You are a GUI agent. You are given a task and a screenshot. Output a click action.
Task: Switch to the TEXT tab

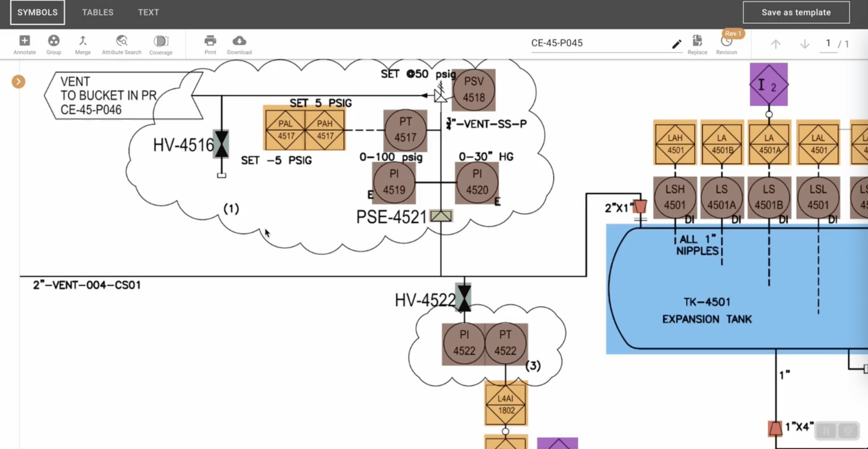click(148, 12)
